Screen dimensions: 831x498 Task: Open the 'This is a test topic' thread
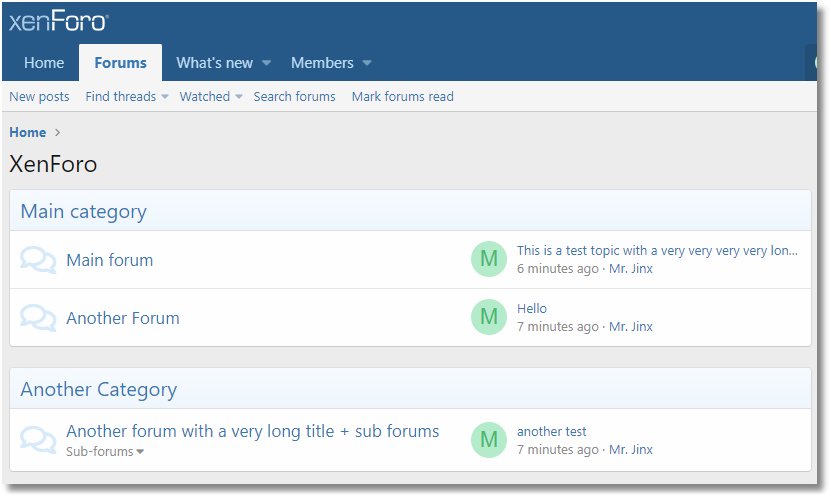(657, 251)
